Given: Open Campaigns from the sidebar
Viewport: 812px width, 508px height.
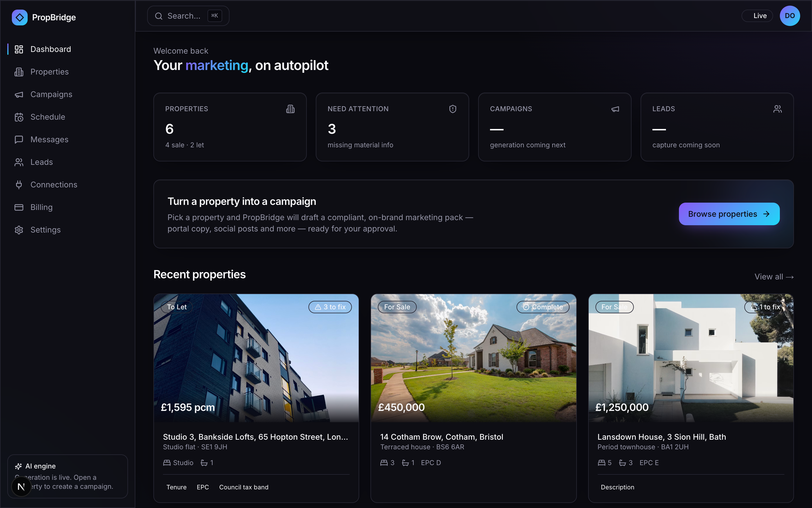Looking at the screenshot, I should coord(68,95).
